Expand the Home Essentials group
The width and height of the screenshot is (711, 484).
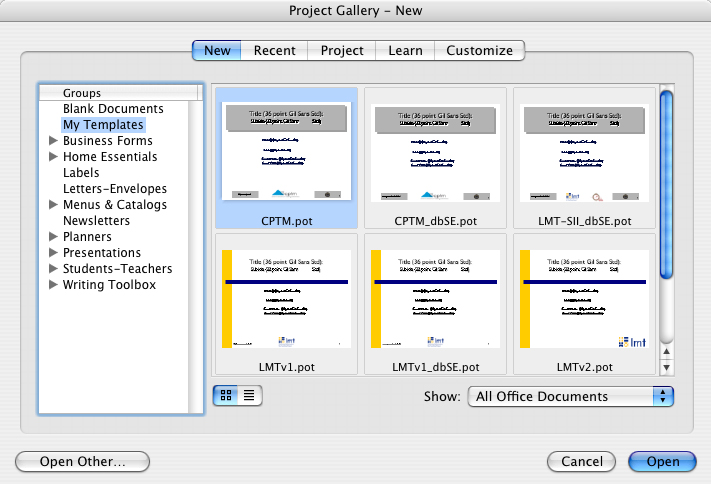click(53, 157)
